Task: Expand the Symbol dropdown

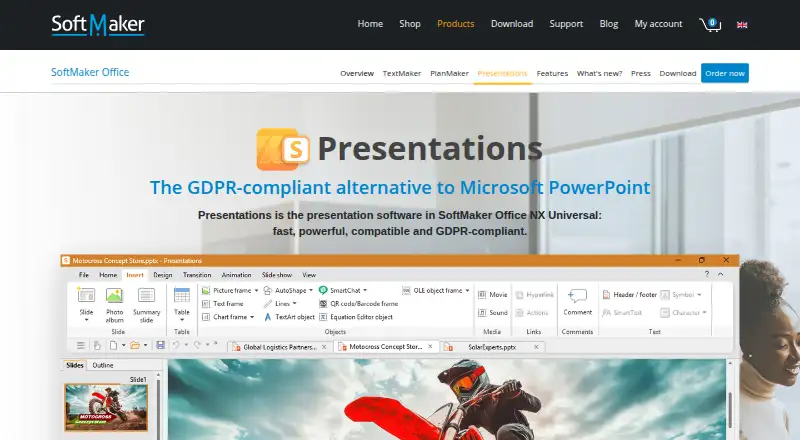Action: tap(699, 295)
